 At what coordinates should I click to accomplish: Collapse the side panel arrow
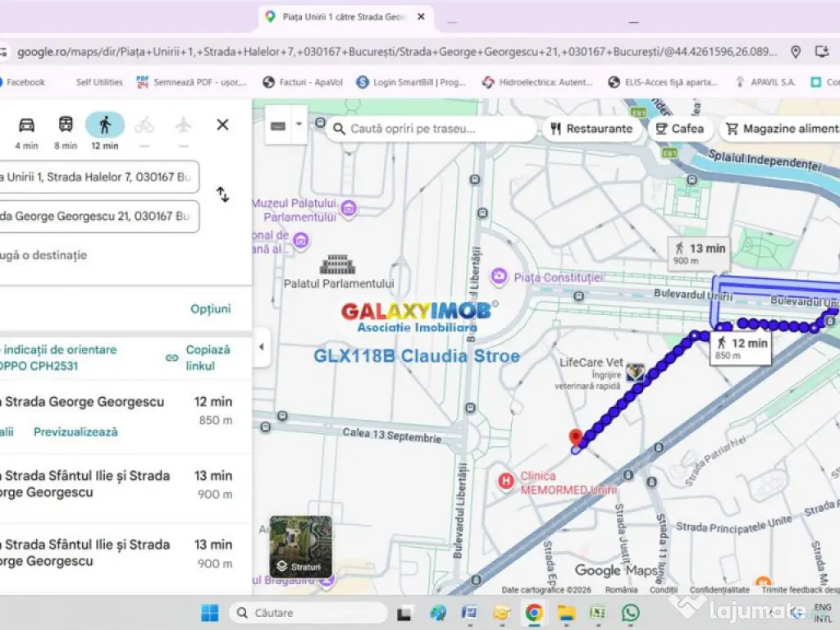click(261, 347)
